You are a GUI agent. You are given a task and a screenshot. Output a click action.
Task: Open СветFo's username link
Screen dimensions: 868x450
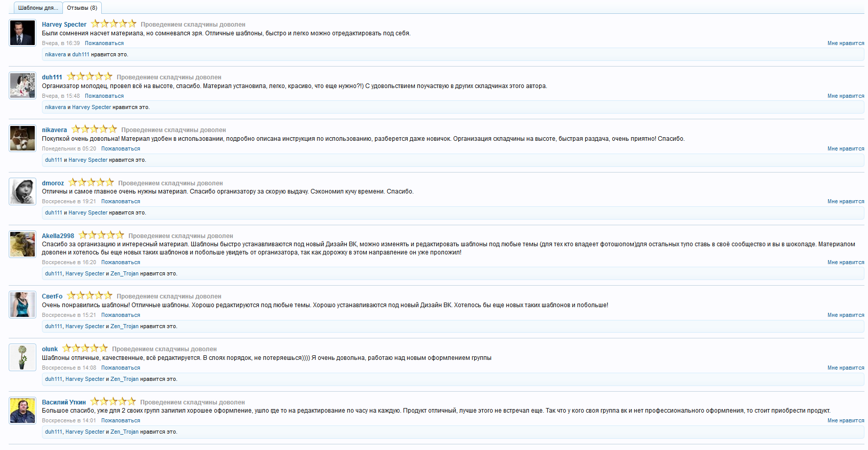click(x=52, y=296)
